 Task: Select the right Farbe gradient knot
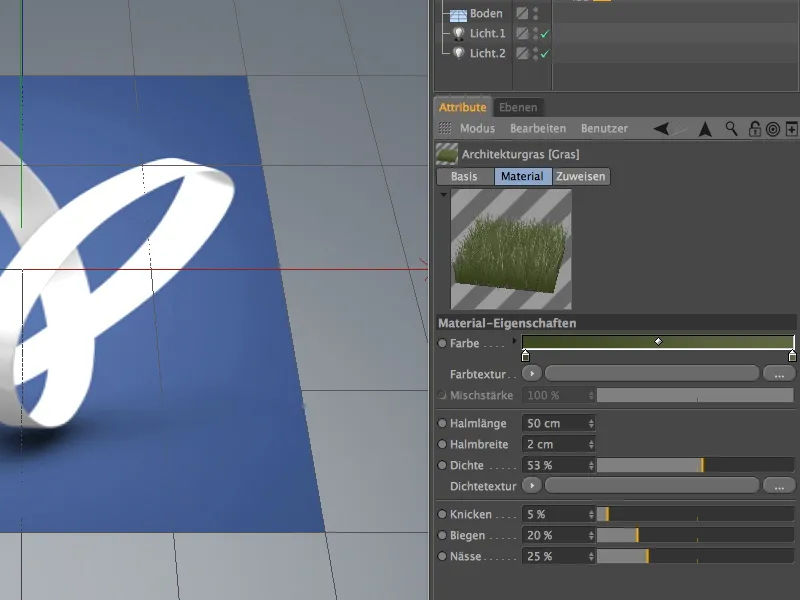(x=792, y=356)
